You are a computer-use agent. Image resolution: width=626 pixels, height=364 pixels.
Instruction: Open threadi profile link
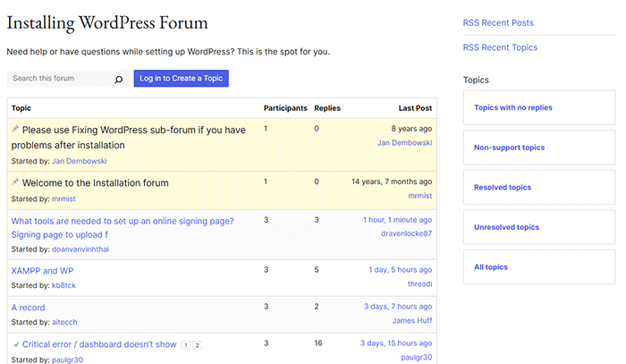(x=419, y=284)
